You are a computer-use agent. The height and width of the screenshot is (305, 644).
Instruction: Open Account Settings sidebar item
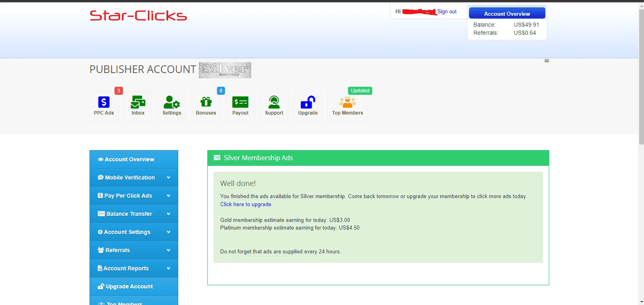tap(134, 232)
